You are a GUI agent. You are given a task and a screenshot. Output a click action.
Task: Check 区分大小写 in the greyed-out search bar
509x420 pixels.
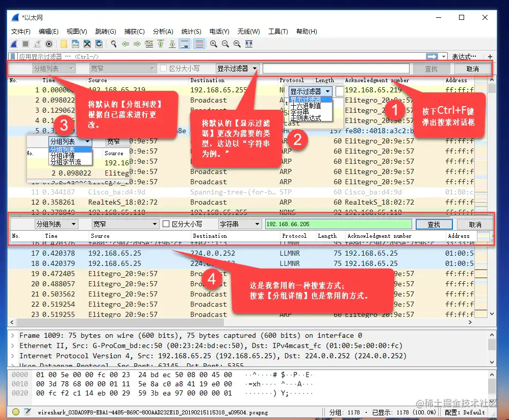tap(164, 68)
